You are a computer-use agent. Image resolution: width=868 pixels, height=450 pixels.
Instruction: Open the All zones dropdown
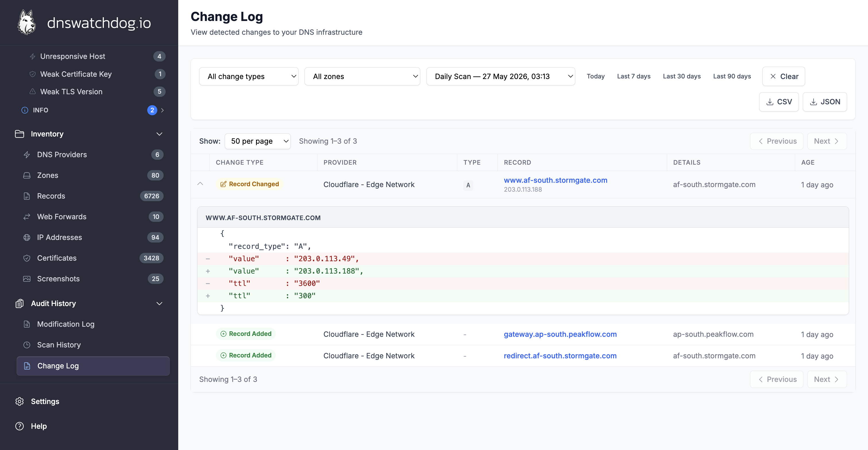coord(362,76)
